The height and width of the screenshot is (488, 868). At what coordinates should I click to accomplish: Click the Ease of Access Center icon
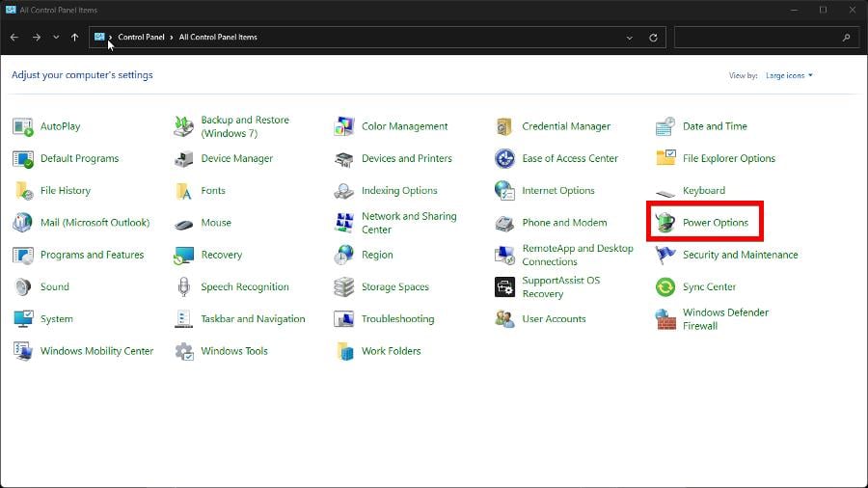tap(504, 159)
